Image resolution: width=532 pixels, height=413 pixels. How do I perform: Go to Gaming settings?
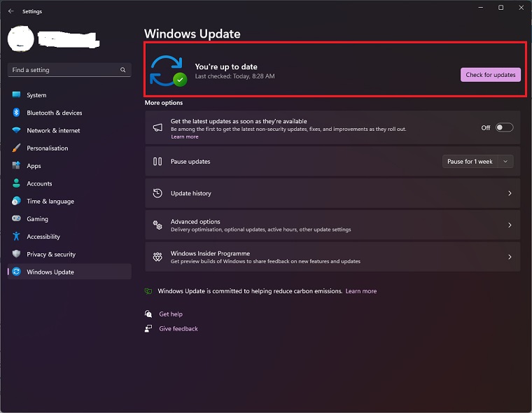click(x=69, y=218)
